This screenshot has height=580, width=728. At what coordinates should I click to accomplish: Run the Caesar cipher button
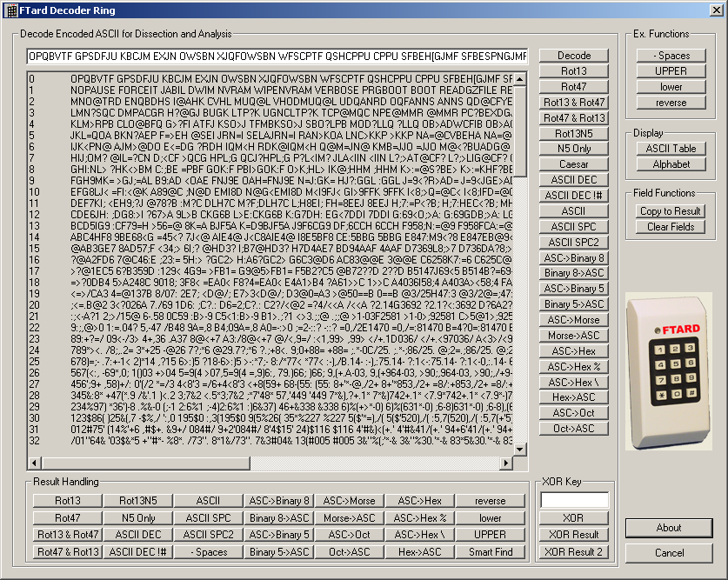pyautogui.click(x=573, y=164)
